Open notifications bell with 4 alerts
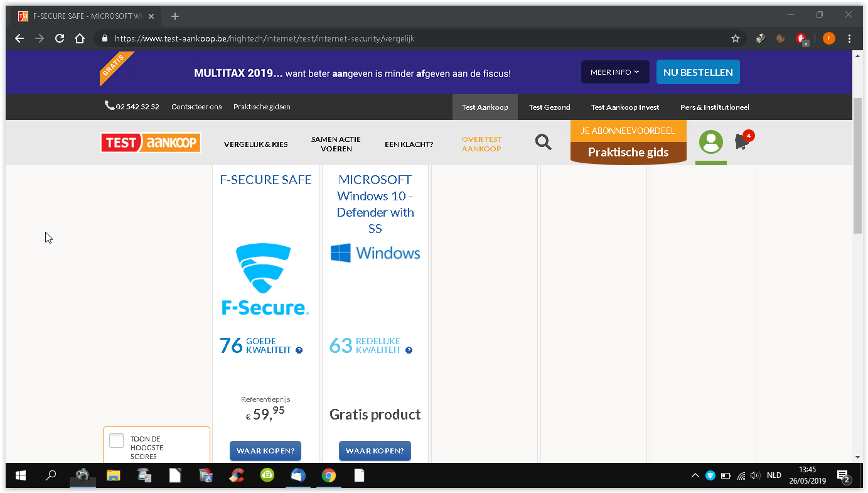The height and width of the screenshot is (493, 868). 743,141
